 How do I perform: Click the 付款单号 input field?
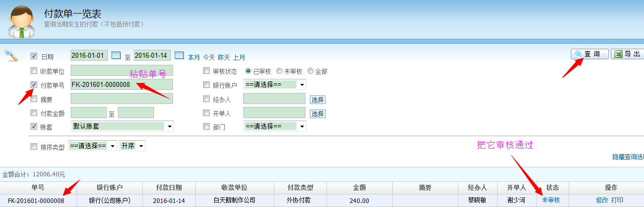point(122,84)
